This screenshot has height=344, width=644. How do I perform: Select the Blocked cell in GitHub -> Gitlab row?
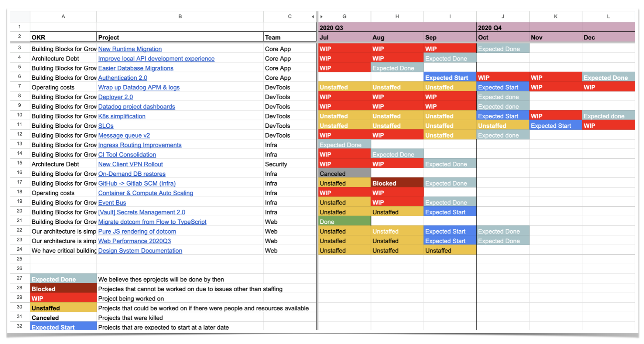(397, 183)
